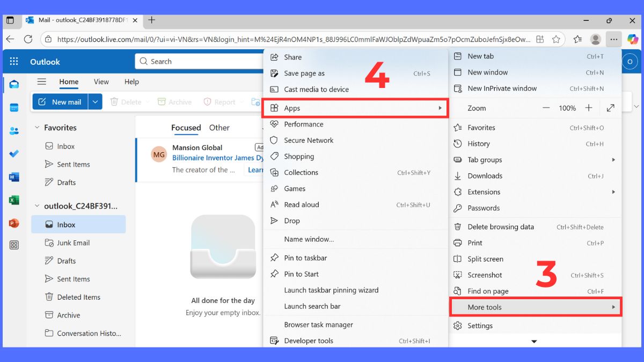This screenshot has width=644, height=362.
Task: Select Read aloud menu item
Action: (355, 205)
